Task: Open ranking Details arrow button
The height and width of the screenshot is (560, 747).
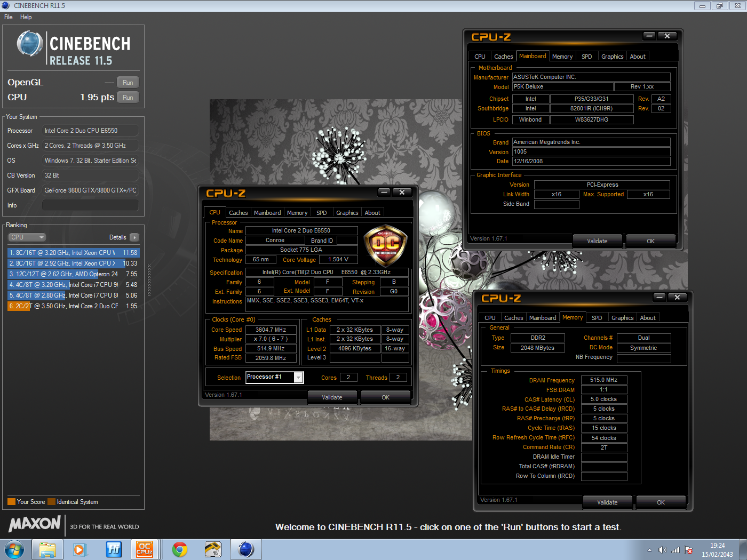Action: coord(134,237)
